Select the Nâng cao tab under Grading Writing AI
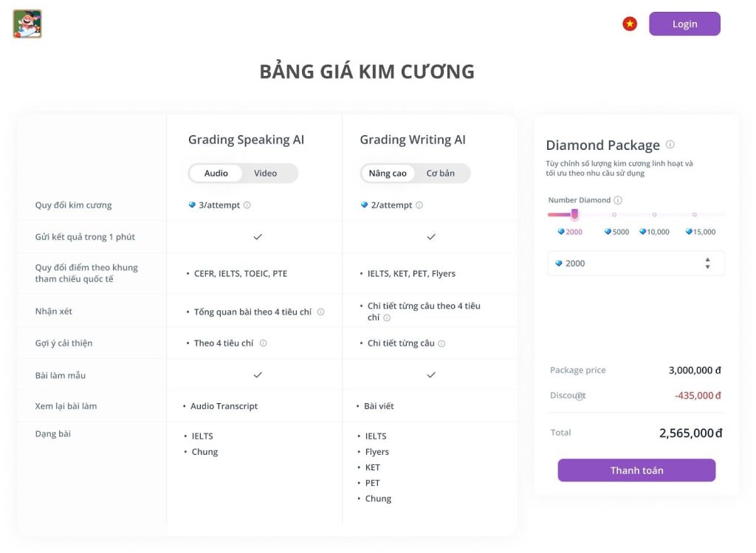Image resolution: width=756 pixels, height=553 pixels. point(387,173)
